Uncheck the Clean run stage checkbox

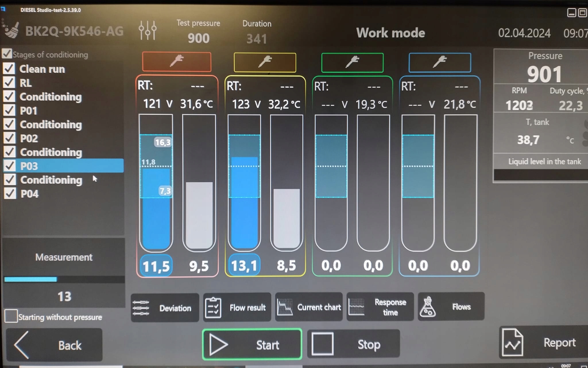tap(9, 69)
